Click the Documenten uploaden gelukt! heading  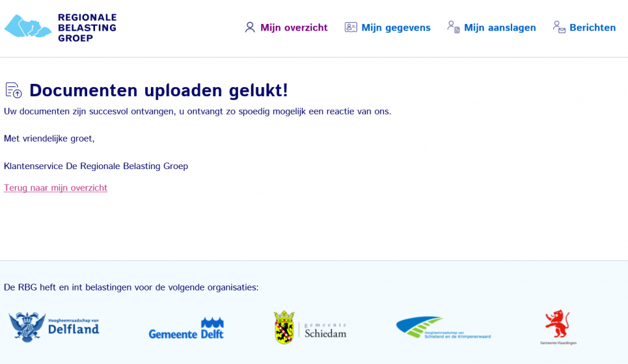(159, 91)
